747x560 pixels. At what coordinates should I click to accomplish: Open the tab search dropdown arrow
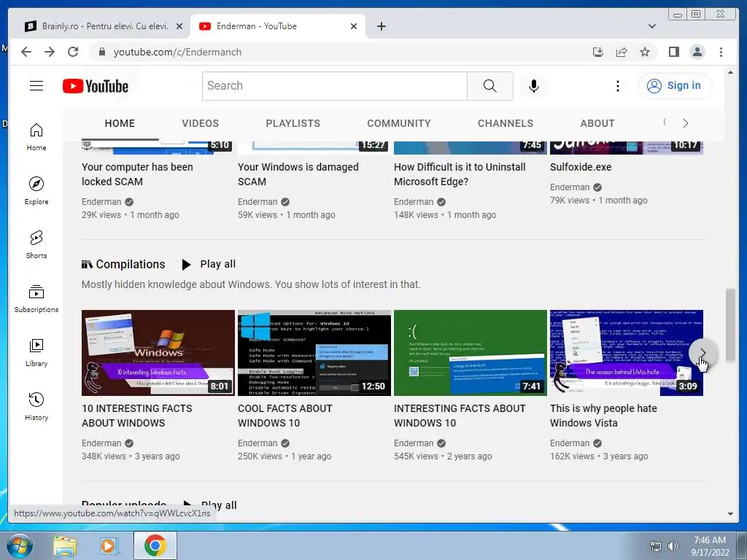651,26
